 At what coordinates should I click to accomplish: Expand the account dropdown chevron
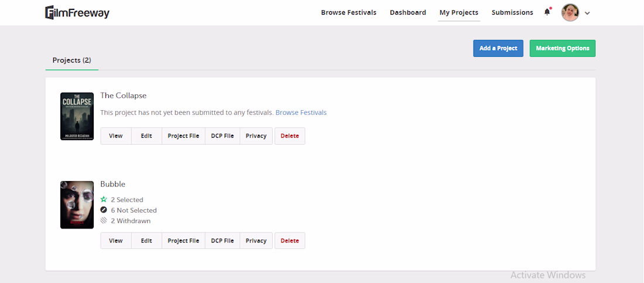click(587, 13)
